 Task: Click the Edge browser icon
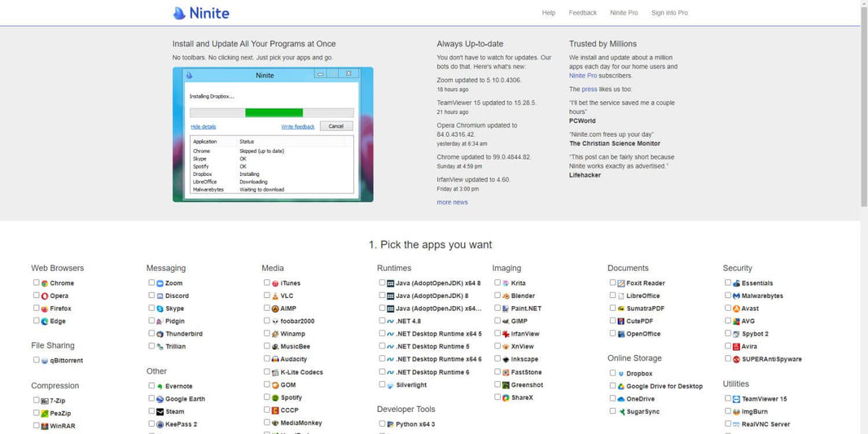click(x=45, y=322)
